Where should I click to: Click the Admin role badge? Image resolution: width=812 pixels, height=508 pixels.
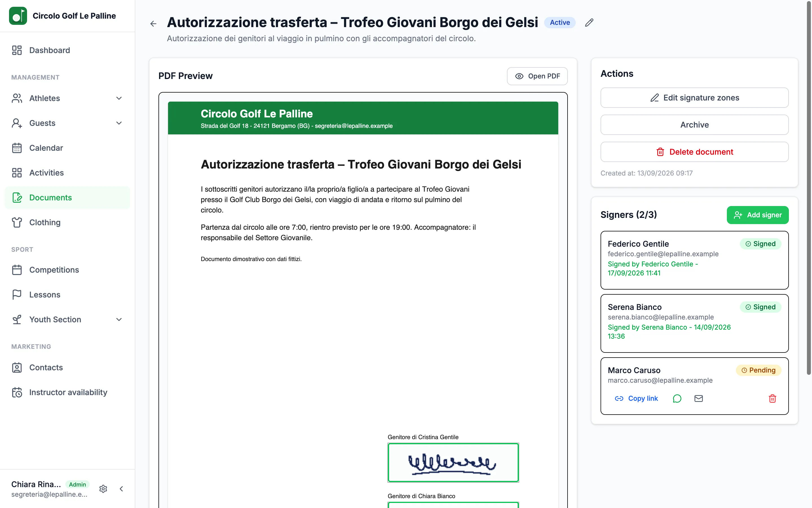(78, 485)
